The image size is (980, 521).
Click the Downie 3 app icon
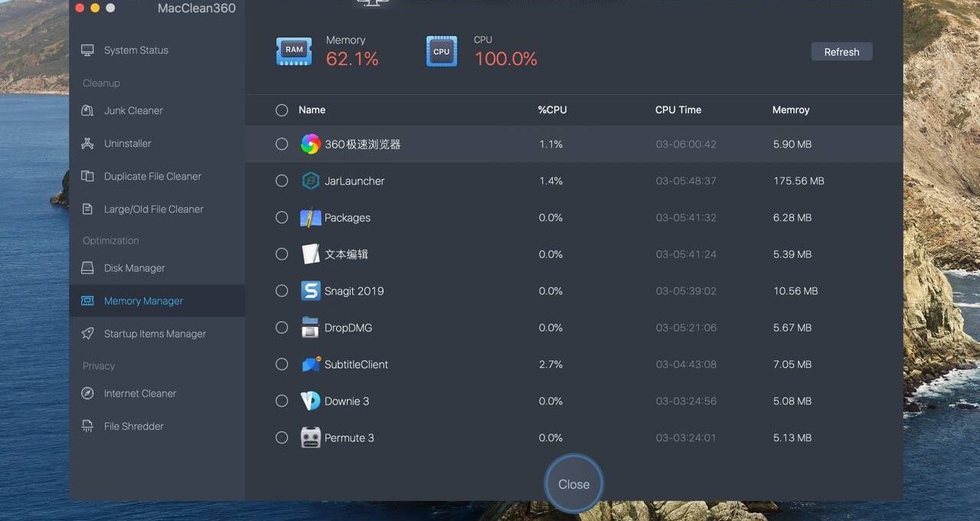click(x=310, y=401)
